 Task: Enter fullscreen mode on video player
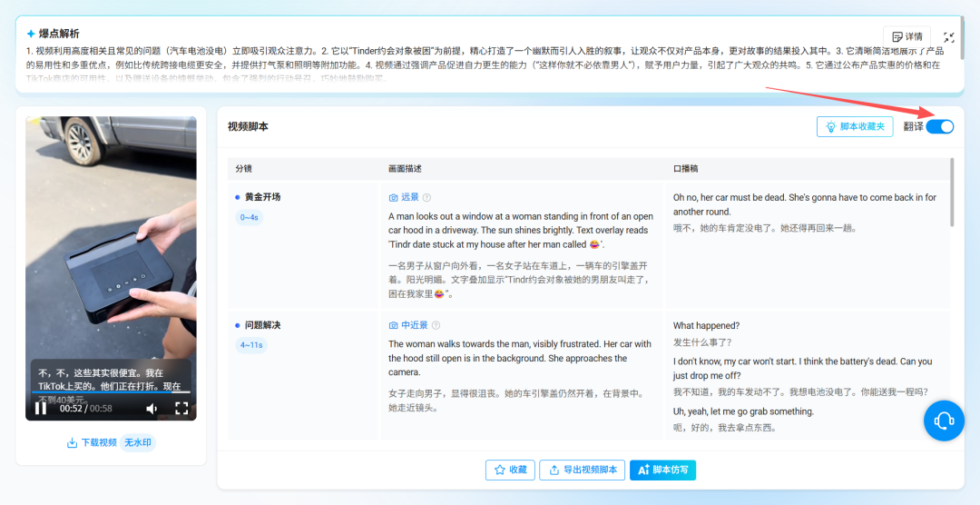click(181, 409)
